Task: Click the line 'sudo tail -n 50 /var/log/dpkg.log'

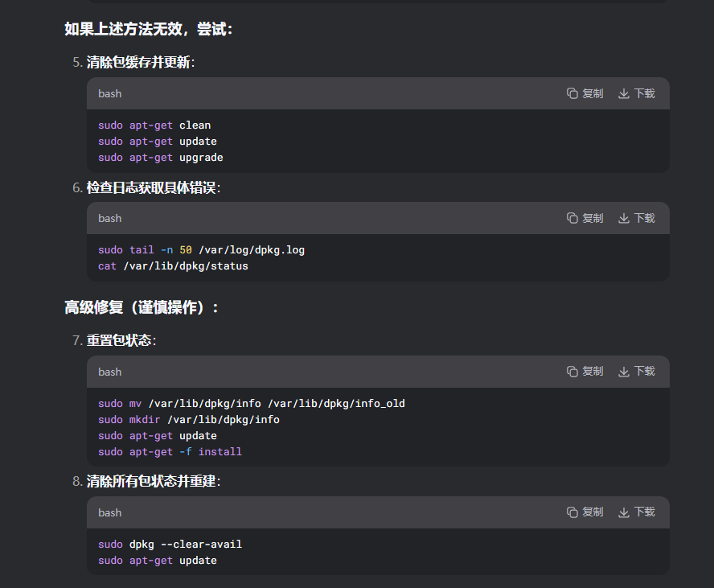Action: tap(201, 250)
